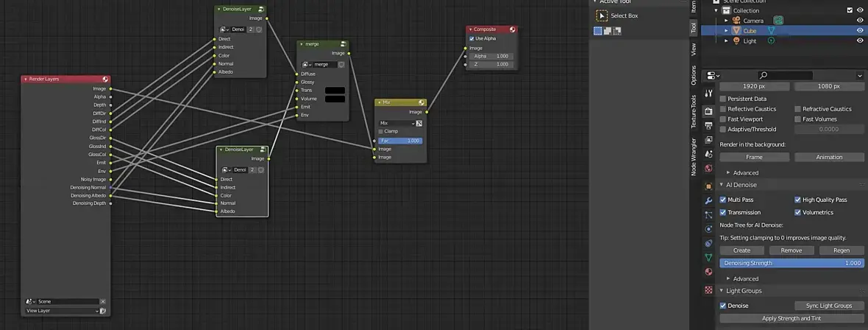Adjust the Denoising Strength slider
Viewport: 868px width, 330px height.
coord(791,264)
